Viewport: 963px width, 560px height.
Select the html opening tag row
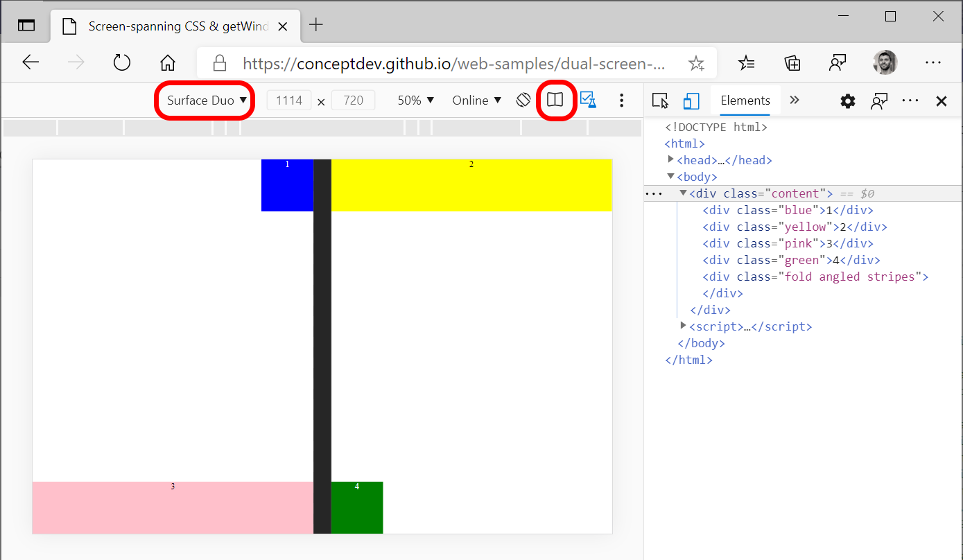click(x=684, y=143)
